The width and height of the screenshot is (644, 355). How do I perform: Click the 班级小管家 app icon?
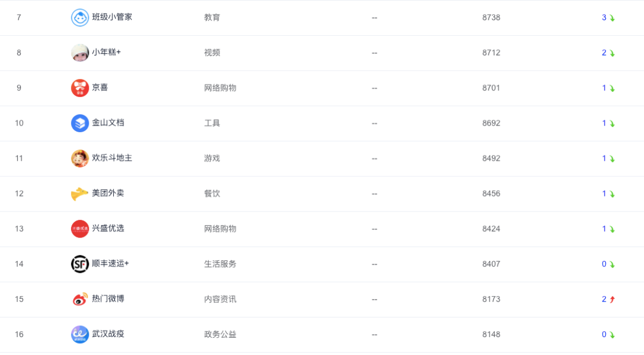coord(80,18)
